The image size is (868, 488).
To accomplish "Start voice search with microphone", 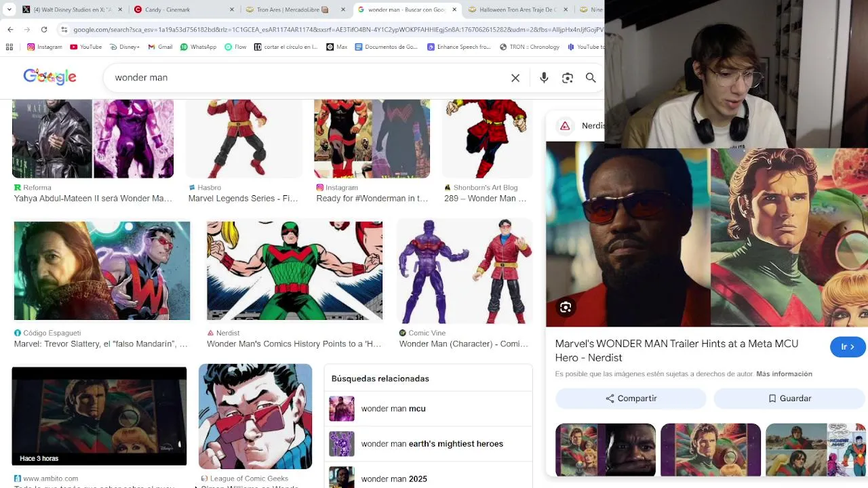I will point(544,78).
